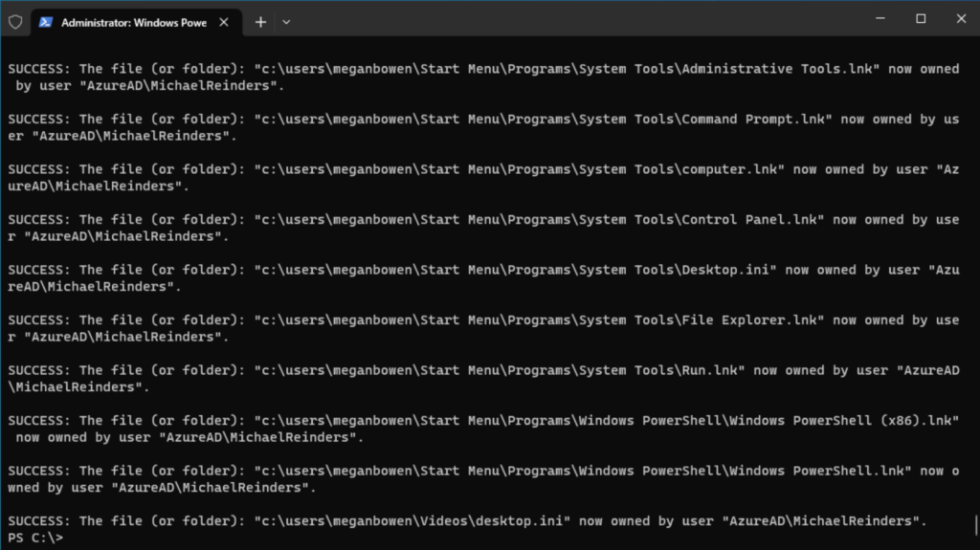Expand the new tab profile dropdown
The height and width of the screenshot is (550, 980).
(x=286, y=23)
